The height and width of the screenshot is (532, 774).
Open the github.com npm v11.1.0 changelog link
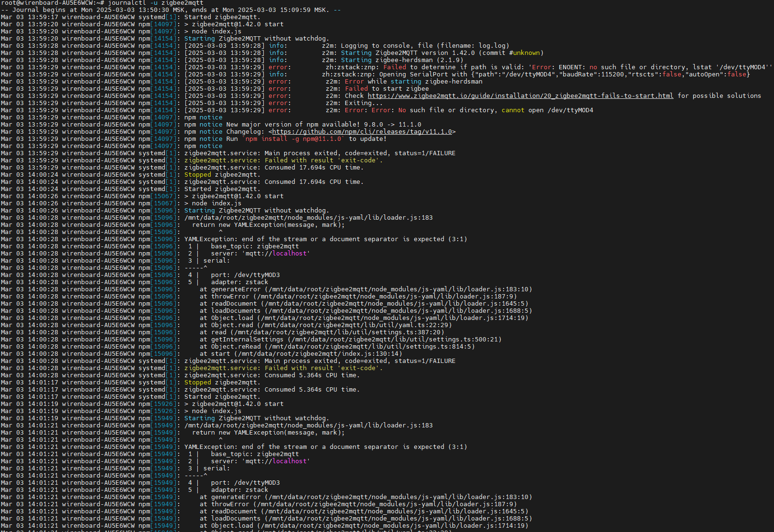click(362, 132)
